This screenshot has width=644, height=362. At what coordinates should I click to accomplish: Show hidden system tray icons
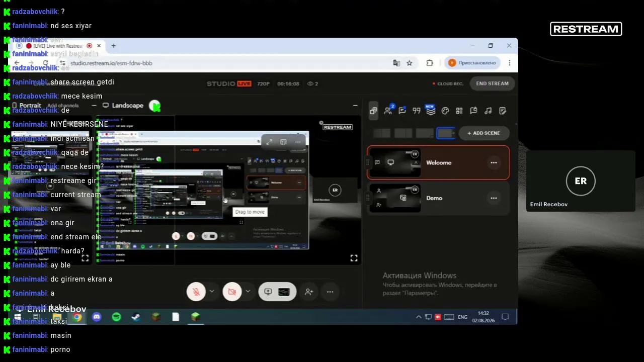[x=419, y=317]
